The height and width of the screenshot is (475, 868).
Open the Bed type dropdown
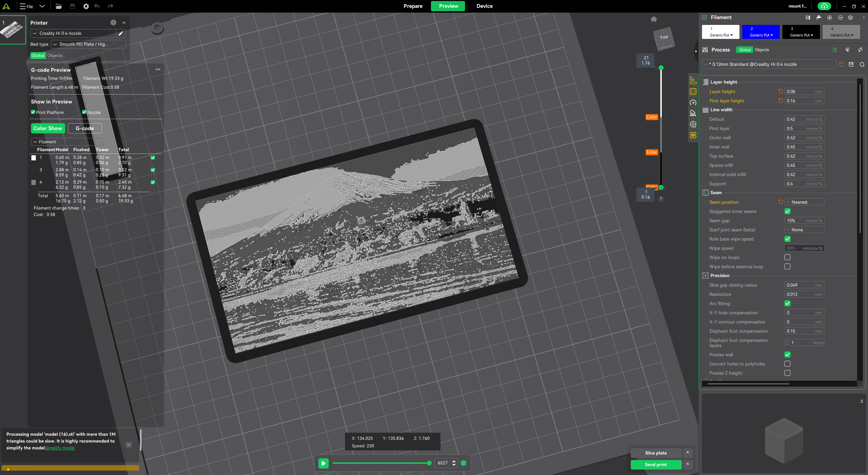pos(88,44)
